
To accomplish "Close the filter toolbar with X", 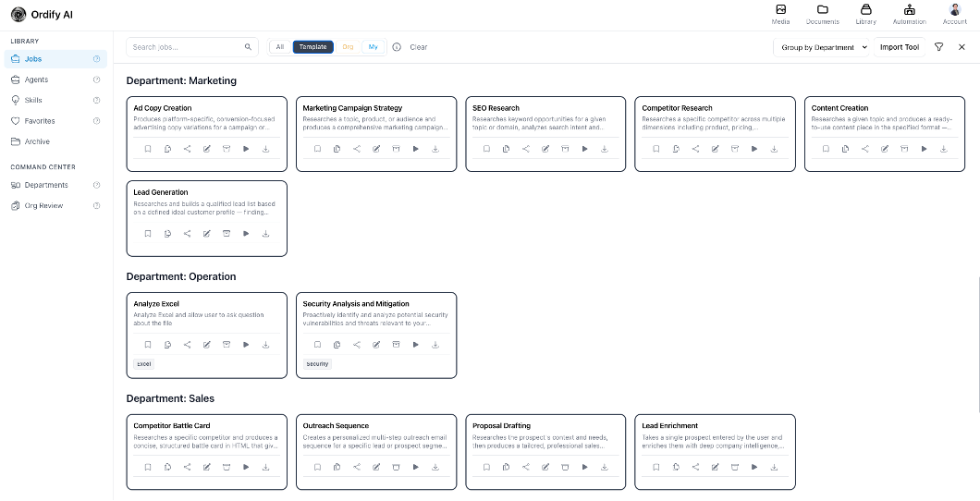I will (962, 47).
